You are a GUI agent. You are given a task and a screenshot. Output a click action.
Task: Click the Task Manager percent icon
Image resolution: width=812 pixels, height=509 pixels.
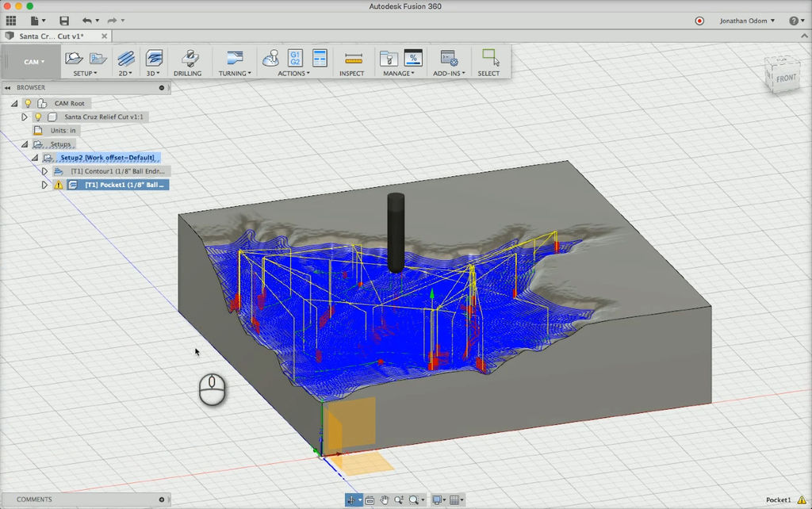coord(412,58)
